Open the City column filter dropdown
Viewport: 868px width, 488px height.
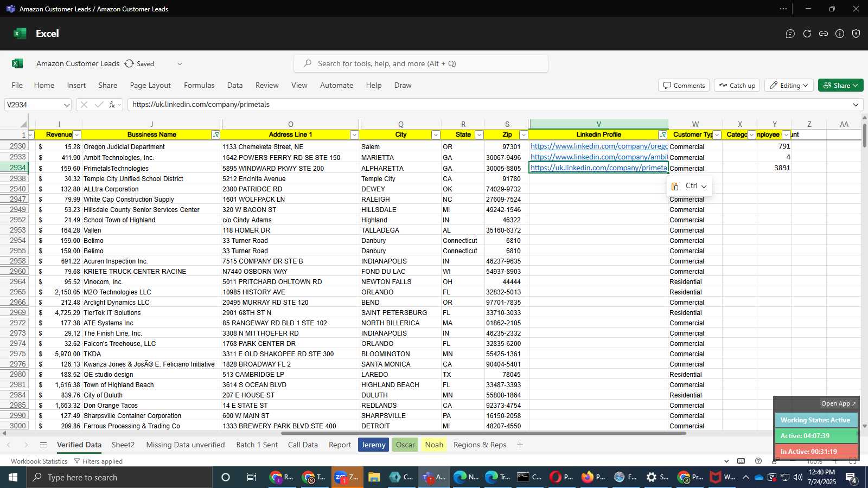click(x=436, y=135)
